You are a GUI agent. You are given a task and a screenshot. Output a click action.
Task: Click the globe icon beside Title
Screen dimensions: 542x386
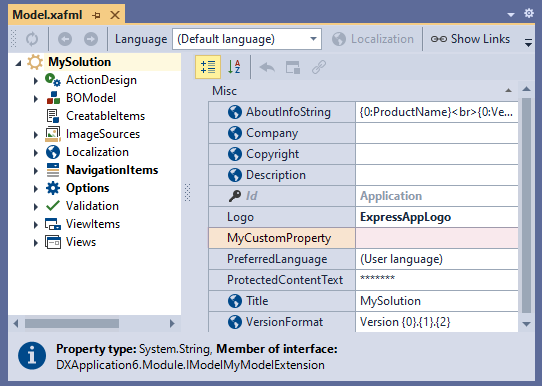point(235,301)
